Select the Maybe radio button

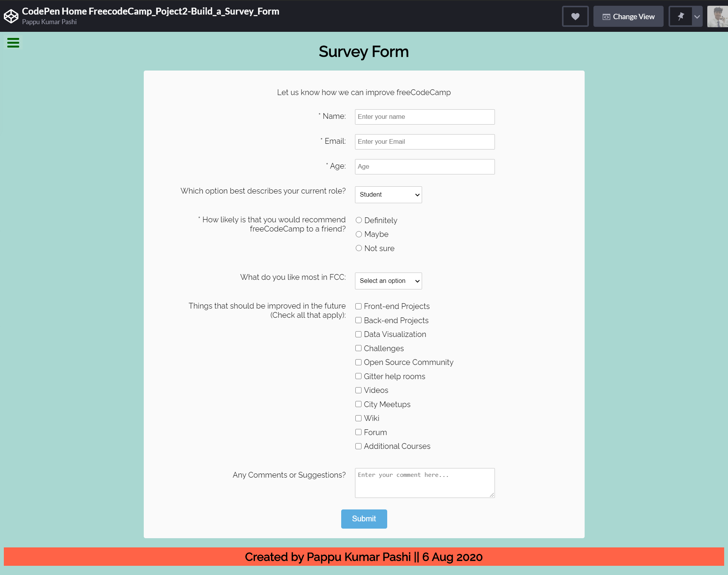(359, 234)
